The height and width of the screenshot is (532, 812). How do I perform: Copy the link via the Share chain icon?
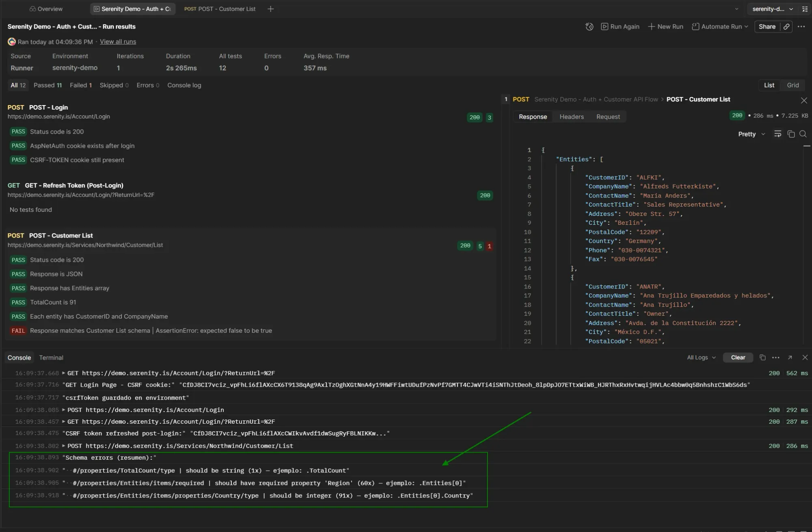786,26
